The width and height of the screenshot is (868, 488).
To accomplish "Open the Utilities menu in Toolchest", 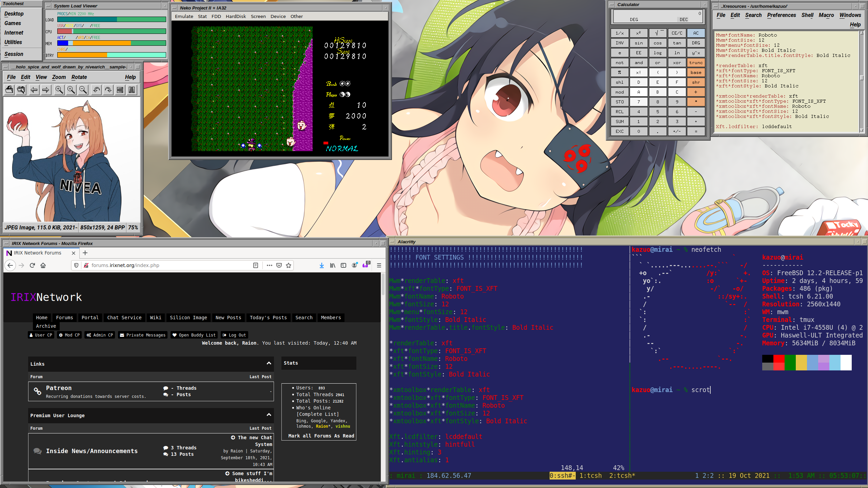I will pos(13,42).
